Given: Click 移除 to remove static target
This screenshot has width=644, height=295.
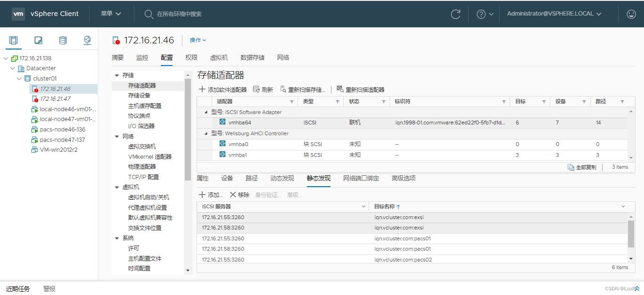Looking at the screenshot, I should click(x=239, y=195).
